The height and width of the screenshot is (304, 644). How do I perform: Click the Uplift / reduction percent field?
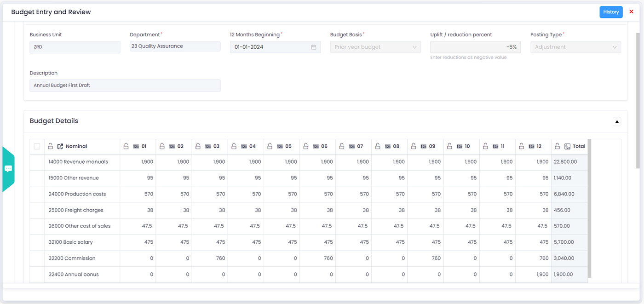pyautogui.click(x=475, y=47)
